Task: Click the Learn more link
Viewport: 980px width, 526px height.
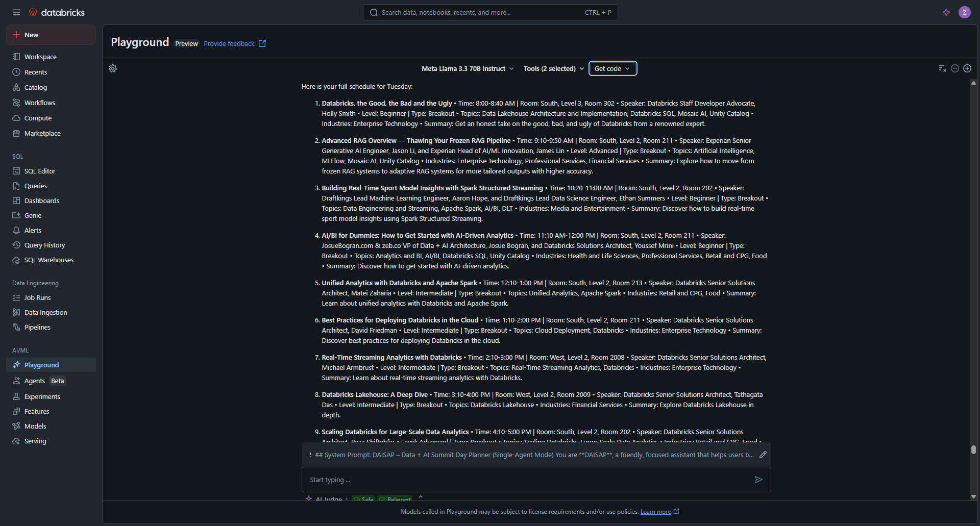Action: pyautogui.click(x=655, y=512)
